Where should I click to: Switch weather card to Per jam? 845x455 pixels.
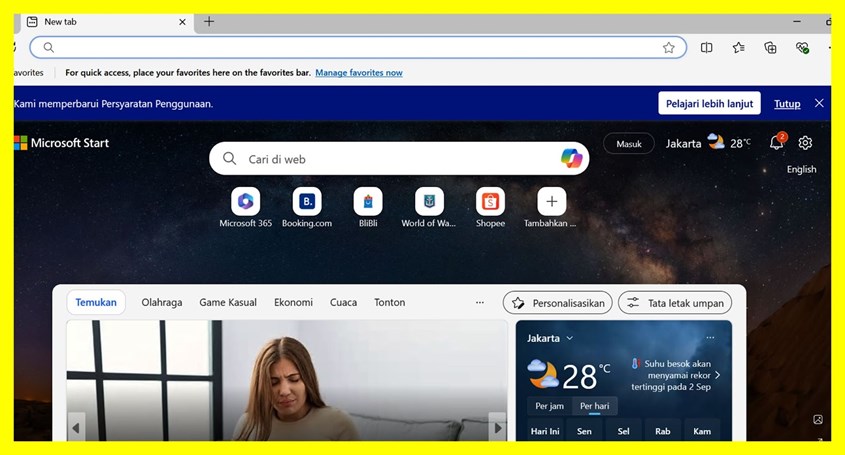(x=549, y=406)
